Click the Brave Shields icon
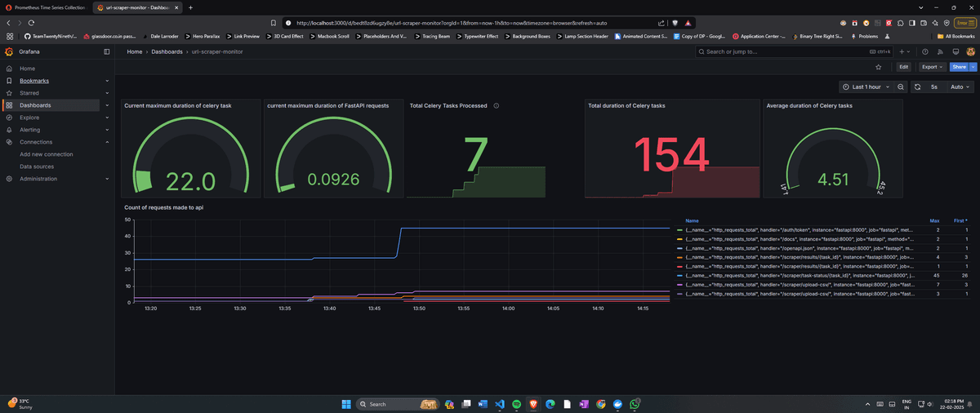This screenshot has width=980, height=413. 676,23
